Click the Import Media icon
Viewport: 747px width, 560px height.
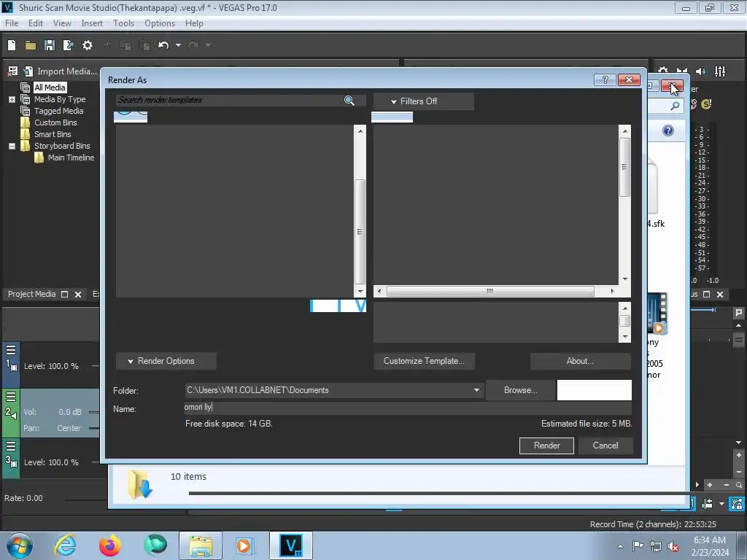click(28, 71)
